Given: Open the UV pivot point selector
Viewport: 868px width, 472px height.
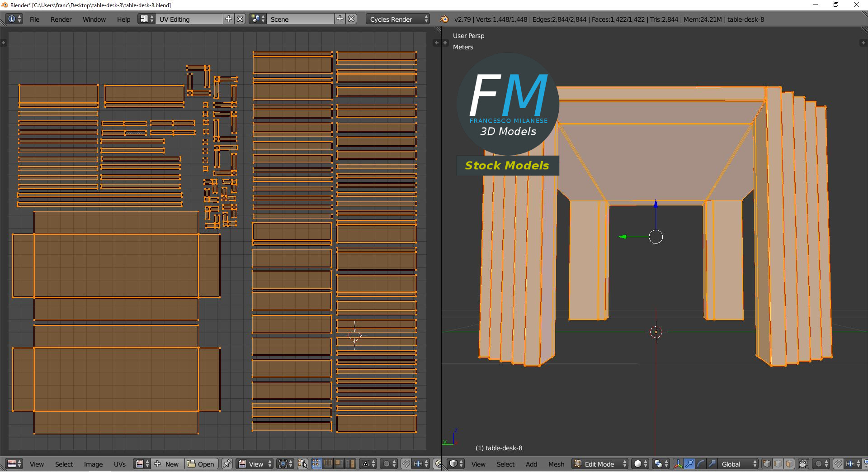Looking at the screenshot, I should coord(285,464).
